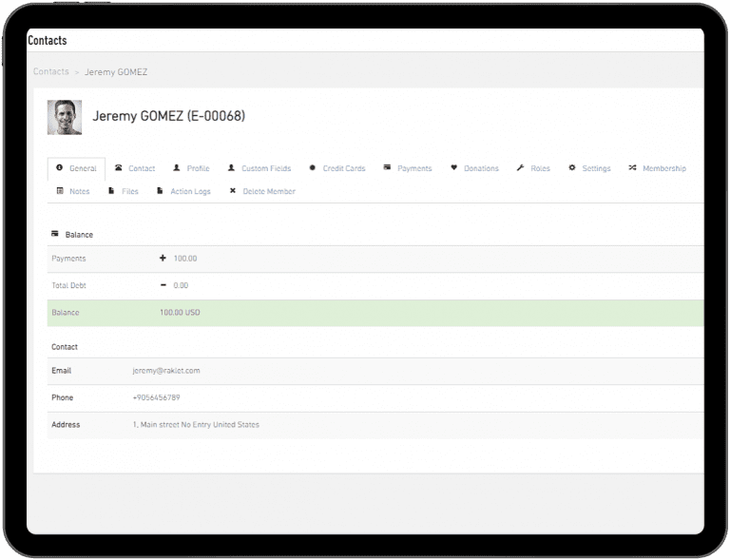Click the card icon beside Payments tab
The width and height of the screenshot is (730, 560).
coord(388,168)
